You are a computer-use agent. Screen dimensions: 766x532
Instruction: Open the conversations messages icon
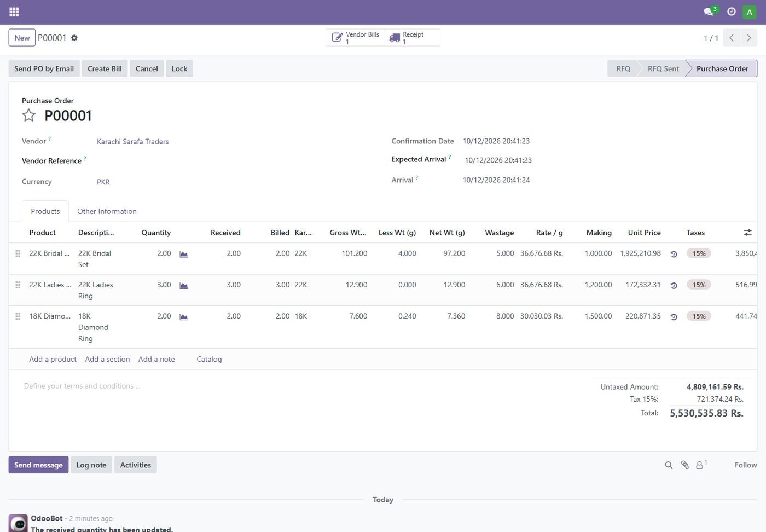pyautogui.click(x=710, y=11)
